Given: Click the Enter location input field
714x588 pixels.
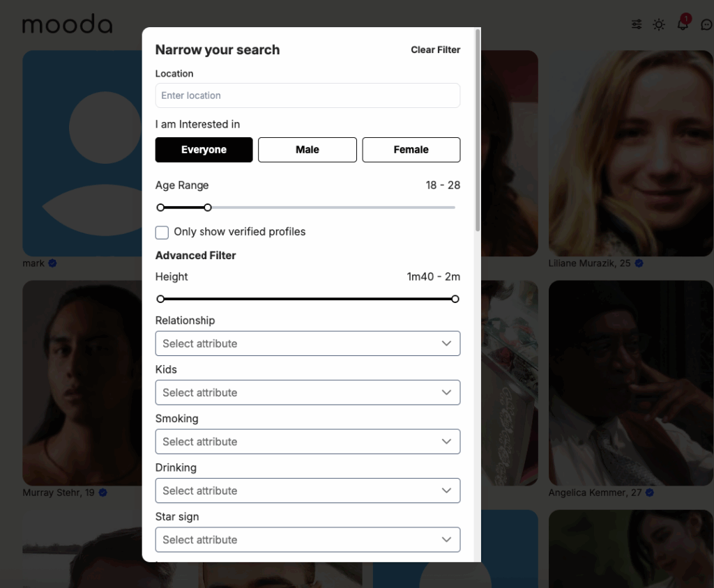Looking at the screenshot, I should click(x=307, y=95).
